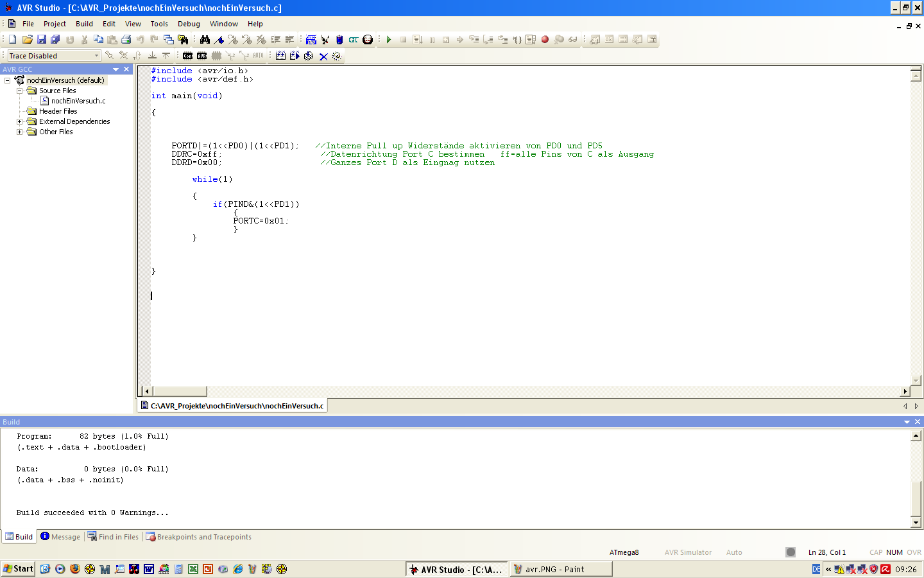Click the Start Debugging green play icon
Image resolution: width=924 pixels, height=578 pixels.
point(389,40)
